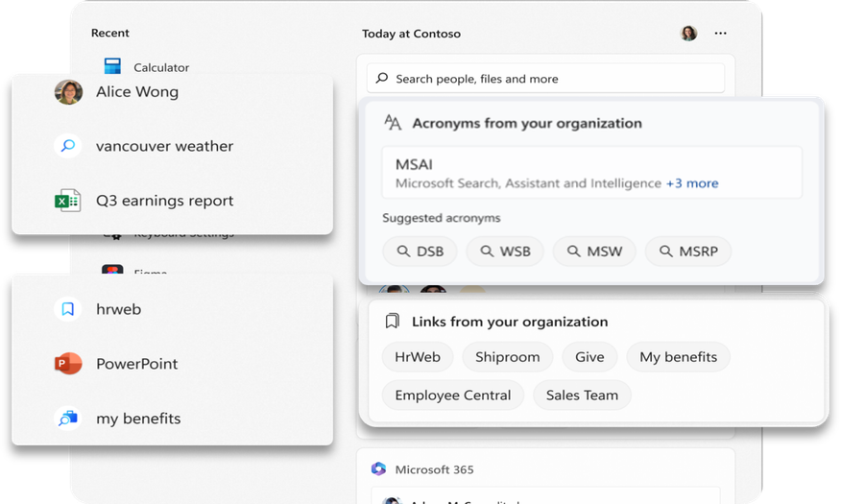Open the Sales Team link chip

(x=582, y=396)
